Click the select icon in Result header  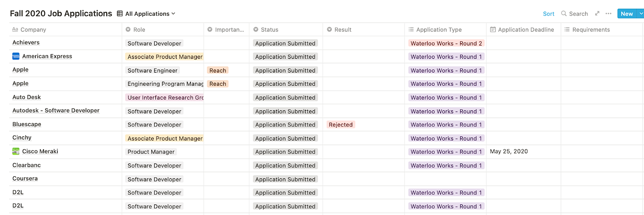(329, 29)
